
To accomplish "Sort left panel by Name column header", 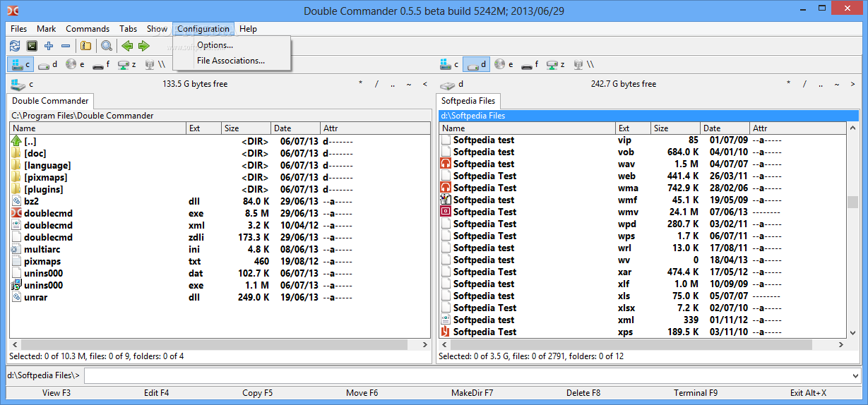I will click(98, 128).
